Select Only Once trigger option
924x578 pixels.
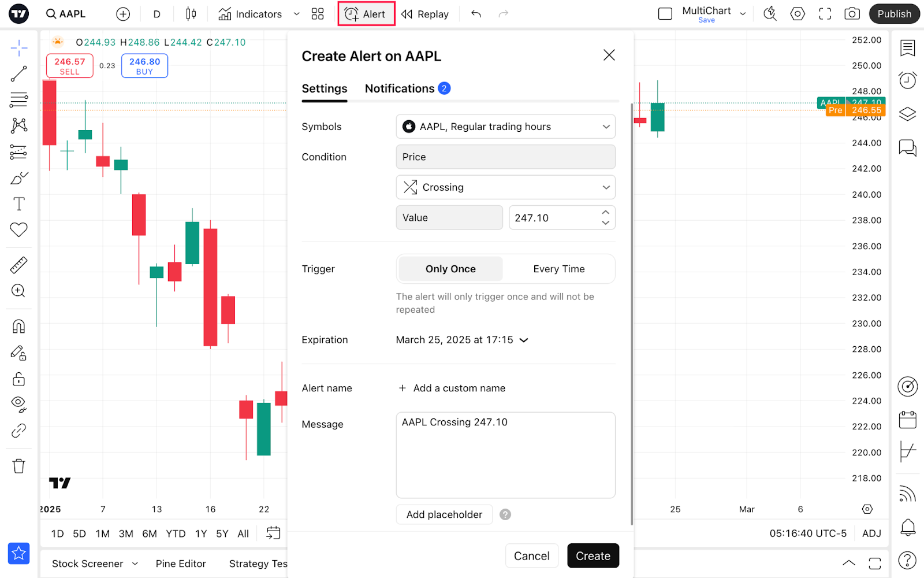(x=450, y=269)
